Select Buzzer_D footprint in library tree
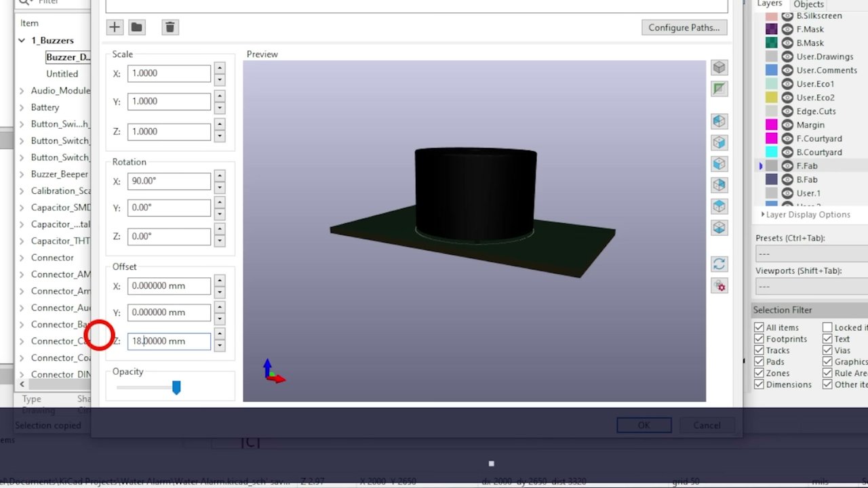This screenshot has width=868, height=488. 68,57
